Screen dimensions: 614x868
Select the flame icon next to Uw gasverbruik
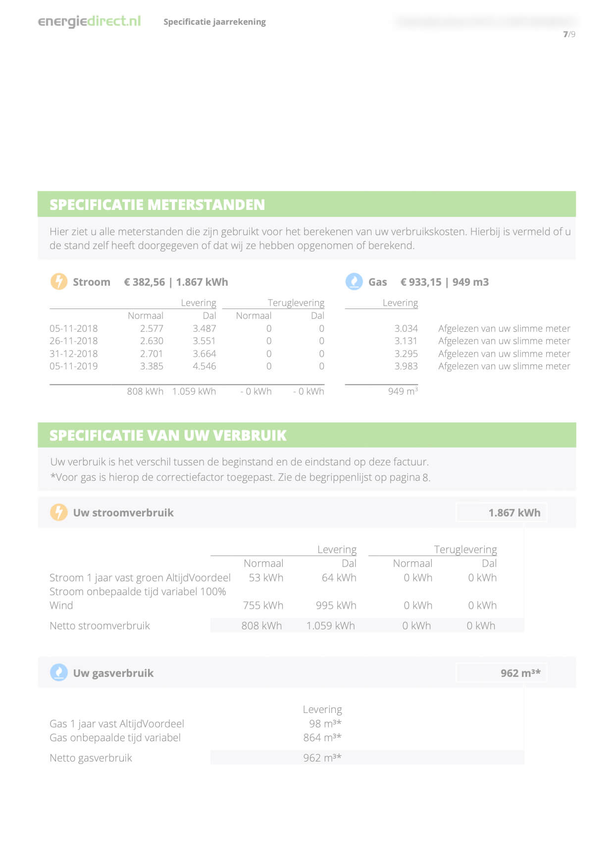pyautogui.click(x=58, y=672)
